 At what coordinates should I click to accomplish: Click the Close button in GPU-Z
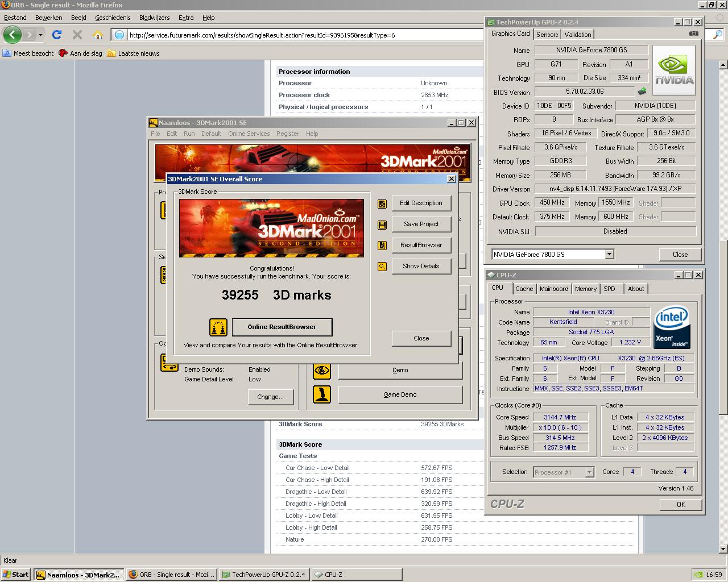point(680,255)
